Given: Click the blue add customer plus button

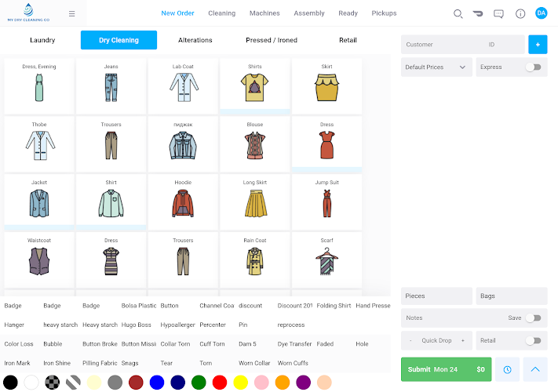Looking at the screenshot, I should tap(538, 45).
